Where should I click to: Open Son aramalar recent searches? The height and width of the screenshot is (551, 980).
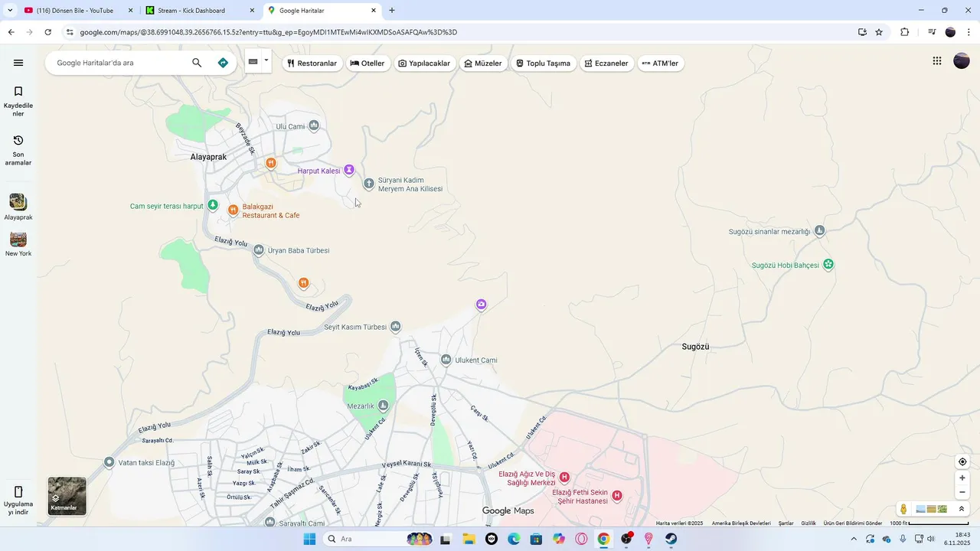pyautogui.click(x=18, y=150)
